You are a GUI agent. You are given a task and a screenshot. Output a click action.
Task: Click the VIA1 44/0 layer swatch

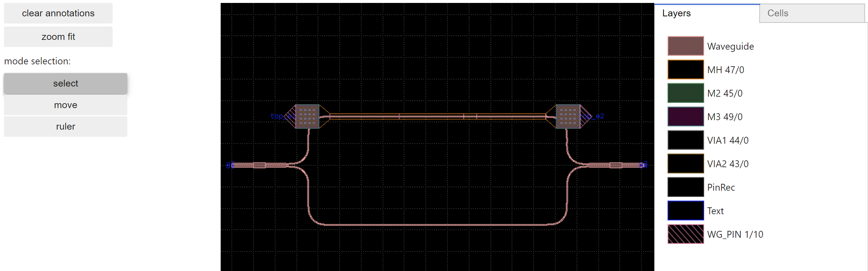[x=686, y=140]
